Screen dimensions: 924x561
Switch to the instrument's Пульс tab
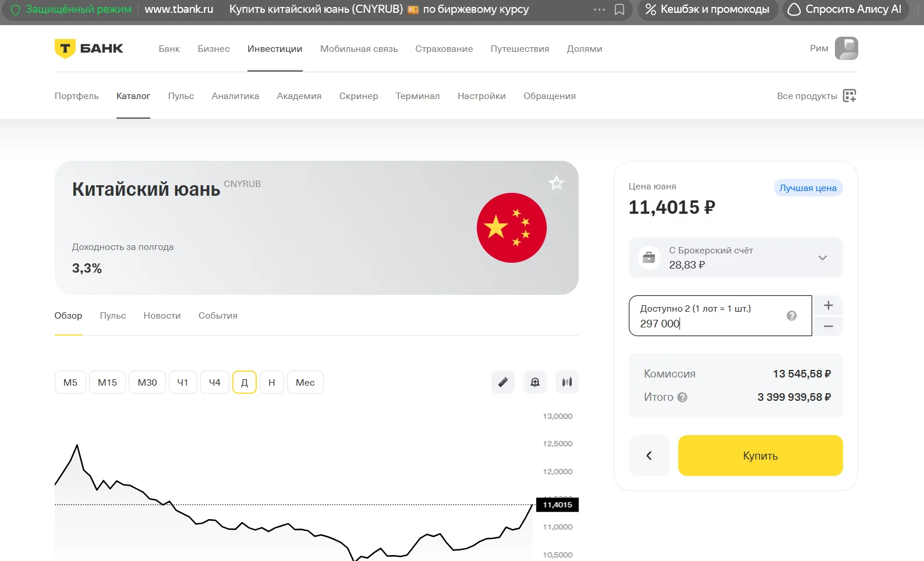113,316
